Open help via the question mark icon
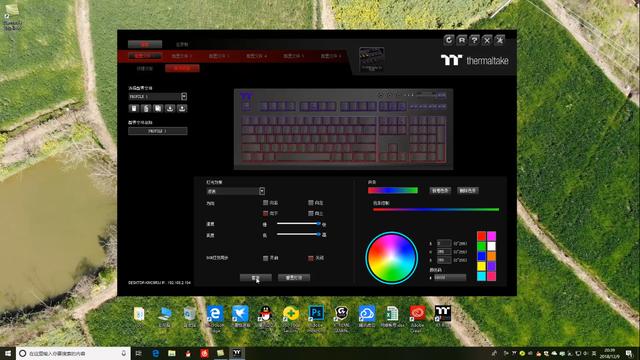This screenshot has width=640, height=360. 474,40
